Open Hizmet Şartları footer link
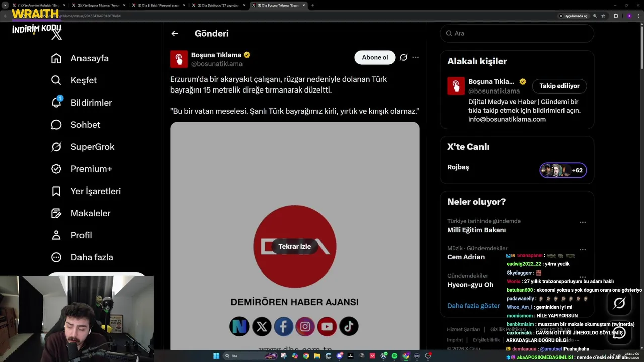The image size is (644, 362). tap(463, 330)
